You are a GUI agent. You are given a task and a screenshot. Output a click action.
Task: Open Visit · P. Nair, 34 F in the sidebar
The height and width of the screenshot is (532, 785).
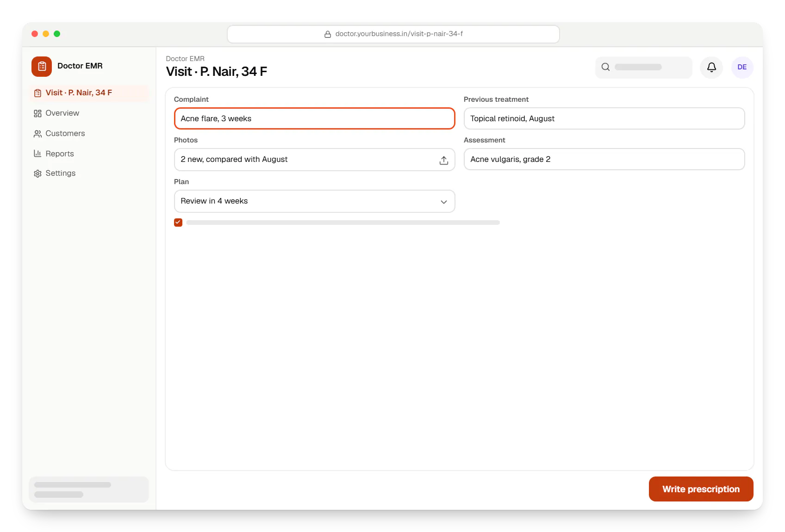(x=89, y=93)
